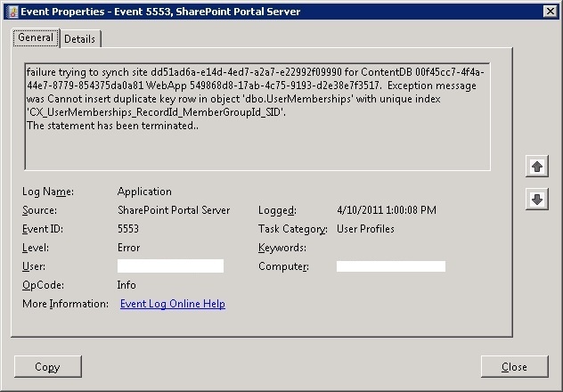The width and height of the screenshot is (563, 392).
Task: Click the event log icon in the title bar
Action: point(12,12)
